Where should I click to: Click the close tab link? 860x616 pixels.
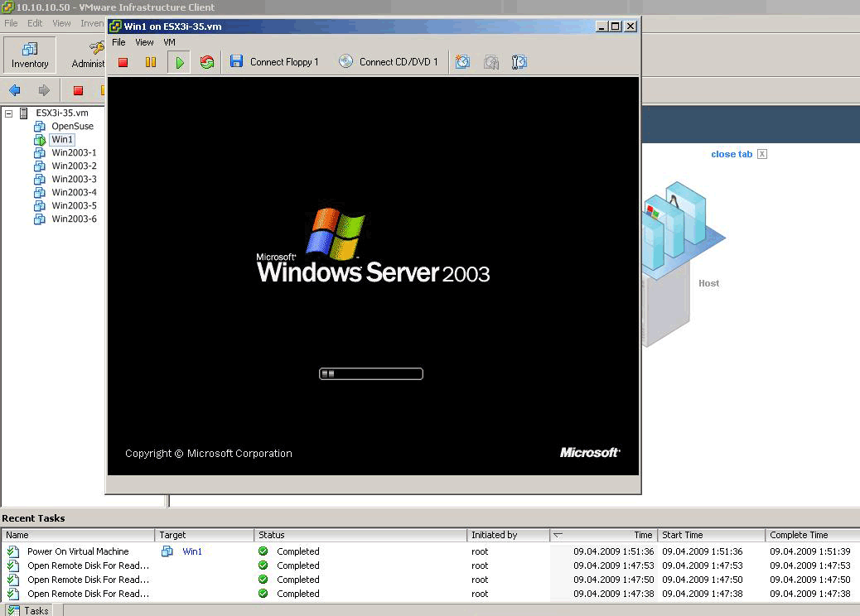click(x=732, y=154)
